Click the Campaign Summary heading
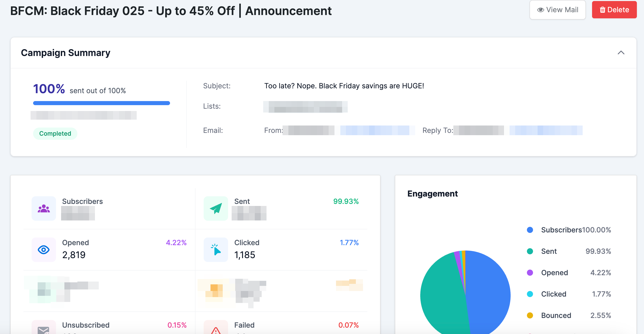Viewport: 644px width, 334px height. click(x=66, y=53)
